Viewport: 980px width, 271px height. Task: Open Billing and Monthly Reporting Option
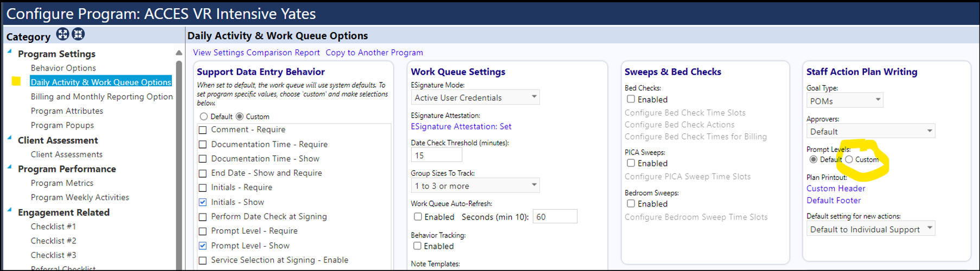click(x=101, y=96)
